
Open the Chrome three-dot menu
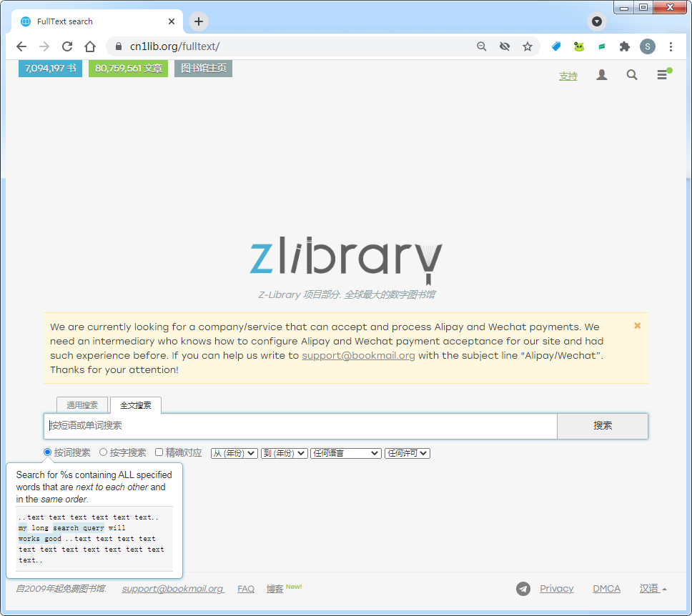[x=671, y=46]
